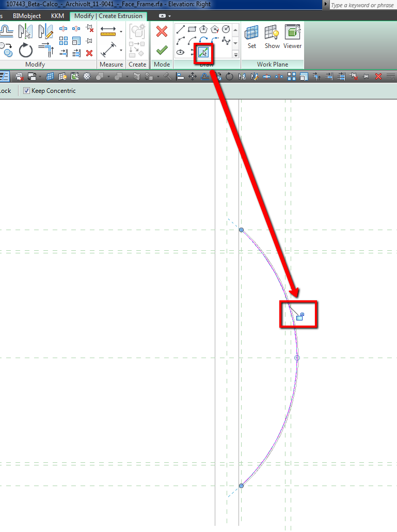Select arc bottom endpoint handle
The height and width of the screenshot is (532, 397).
point(241,486)
